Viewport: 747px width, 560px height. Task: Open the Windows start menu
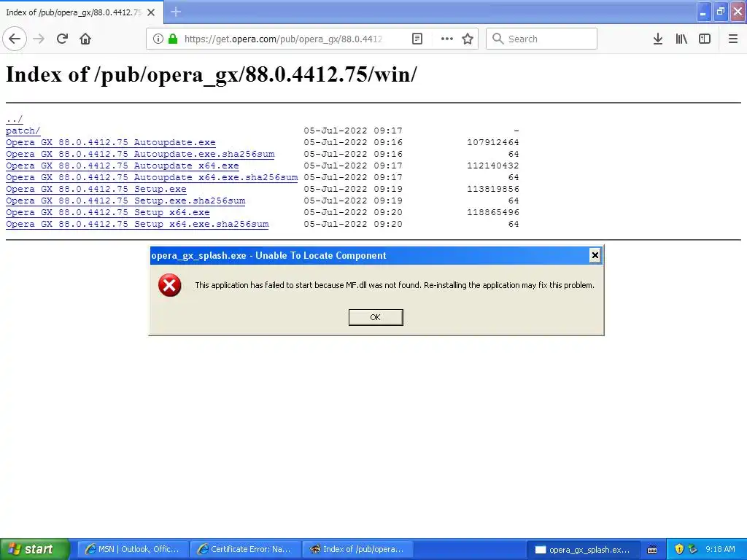35,549
